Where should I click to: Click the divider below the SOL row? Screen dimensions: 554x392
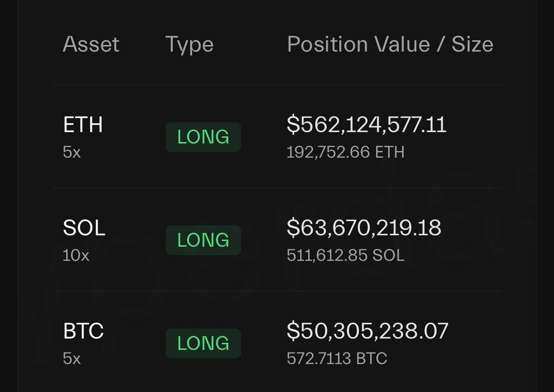pyautogui.click(x=277, y=291)
